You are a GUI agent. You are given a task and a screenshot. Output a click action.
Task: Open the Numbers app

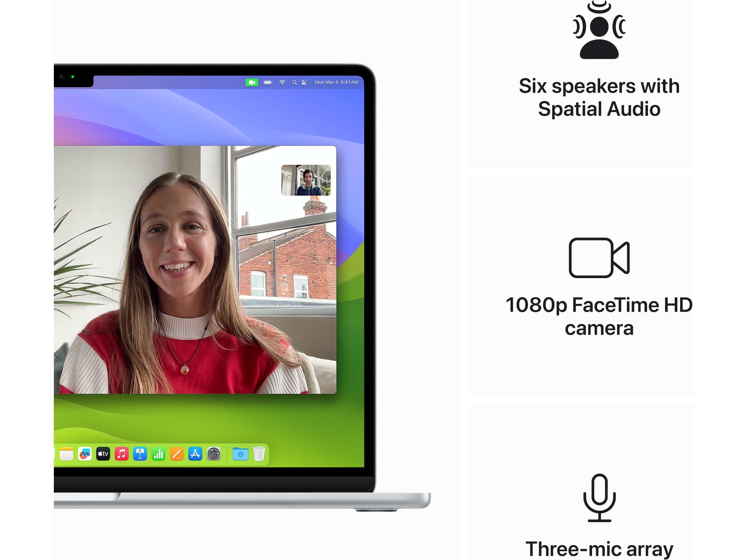click(x=158, y=454)
